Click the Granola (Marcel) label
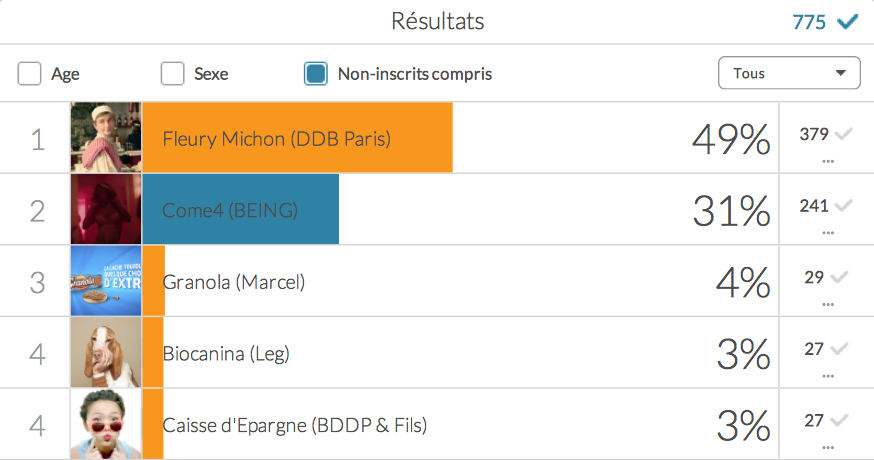Viewport: 874px width, 460px height. pyautogui.click(x=234, y=282)
